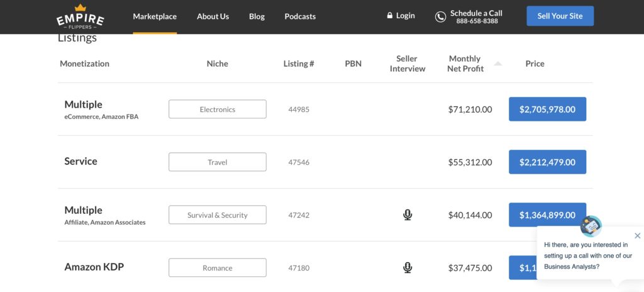Click the Amazon KDP monetization label
The image size is (644, 292).
94,267
